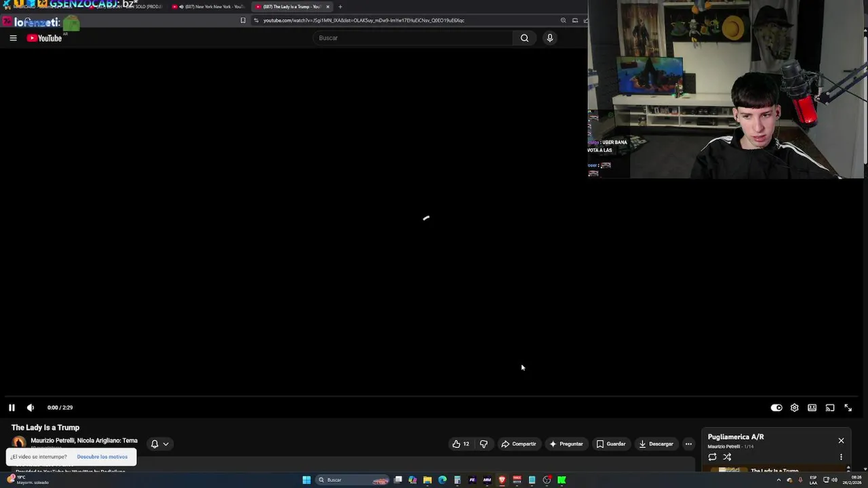Cast the video to a device
The image size is (868, 488).
pos(830,407)
